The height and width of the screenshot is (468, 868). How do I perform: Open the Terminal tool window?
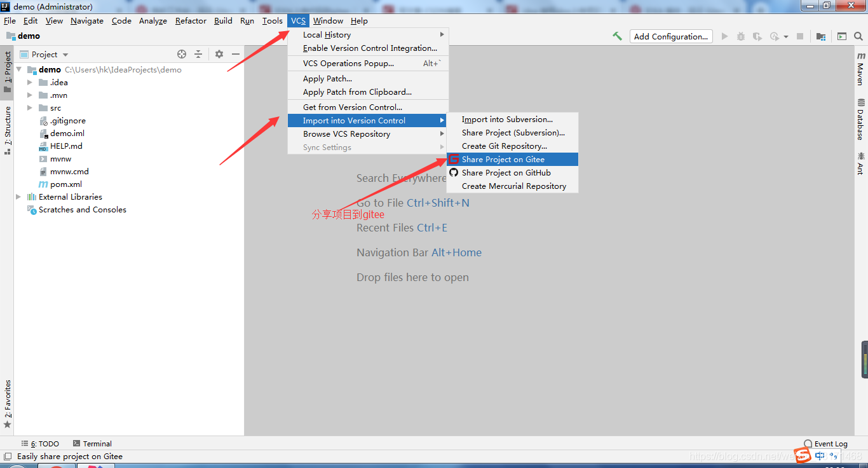[92, 443]
